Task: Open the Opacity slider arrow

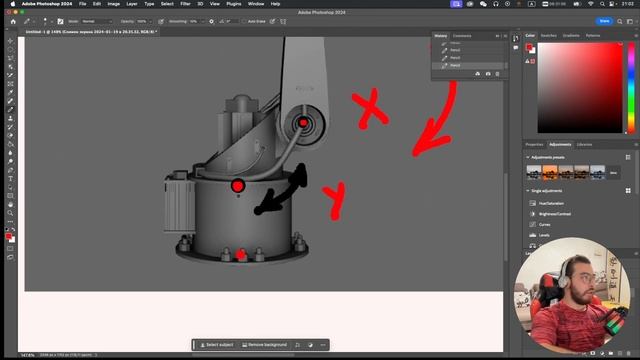Action: tap(150, 21)
